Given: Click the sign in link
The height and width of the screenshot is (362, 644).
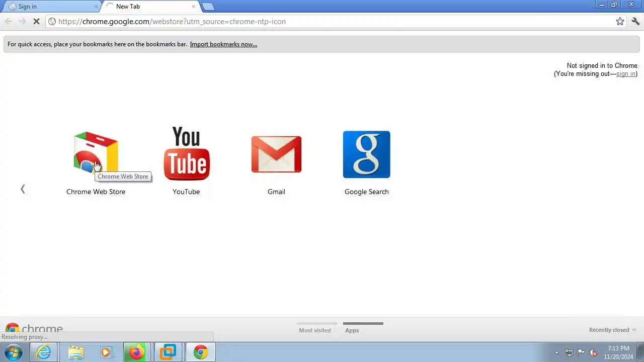Looking at the screenshot, I should pos(625,74).
